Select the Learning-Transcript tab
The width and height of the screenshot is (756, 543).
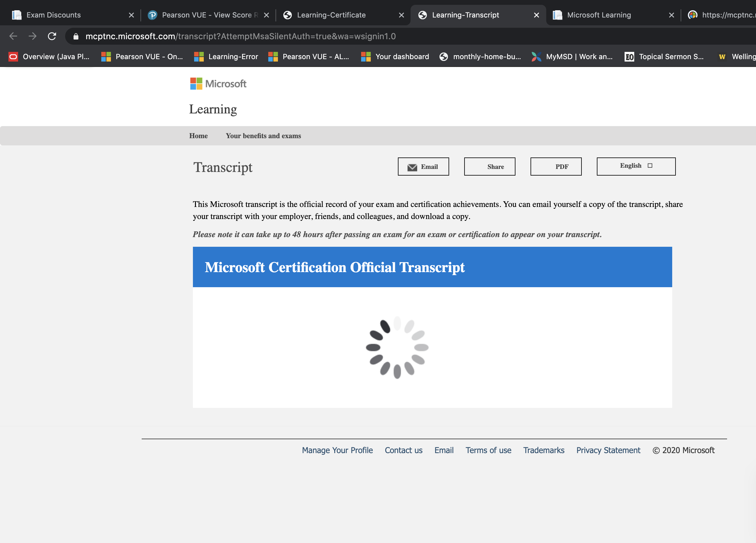(x=478, y=15)
